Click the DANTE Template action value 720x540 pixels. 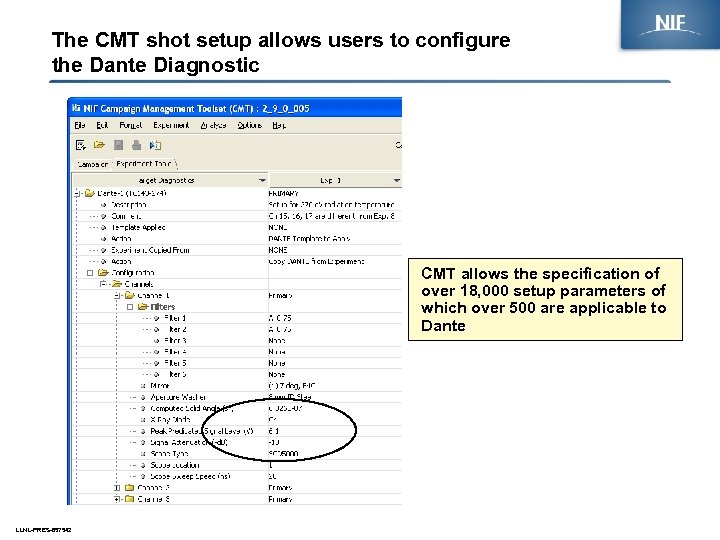pos(309,239)
